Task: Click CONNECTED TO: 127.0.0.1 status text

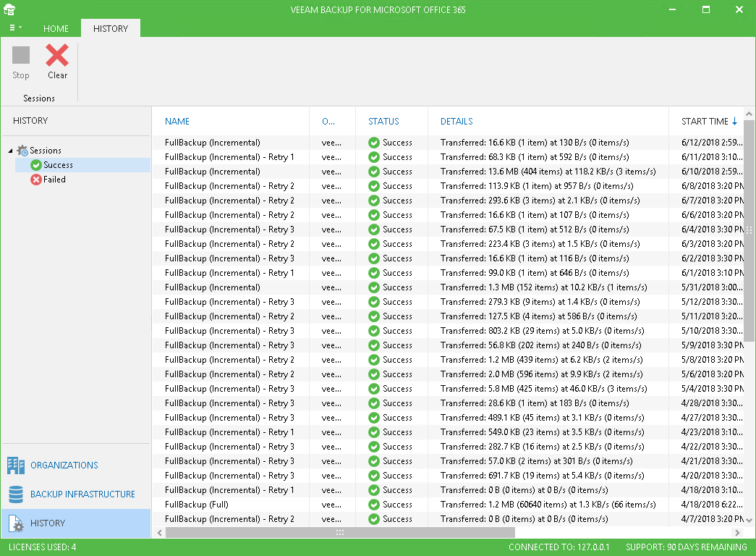Action: 558,547
